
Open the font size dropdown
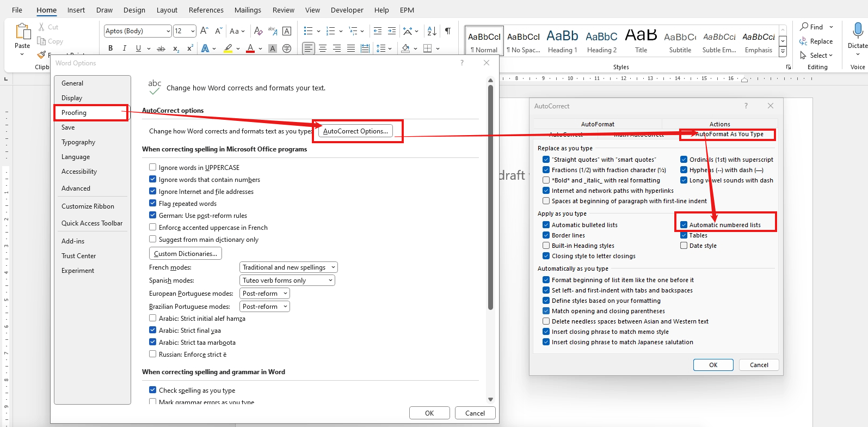[192, 31]
